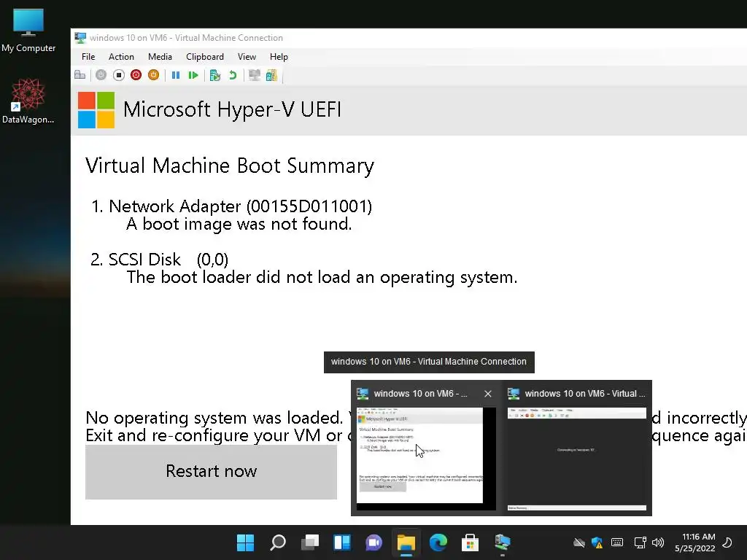Click the green Revert arrow icon
This screenshot has width=747, height=560.
233,75
